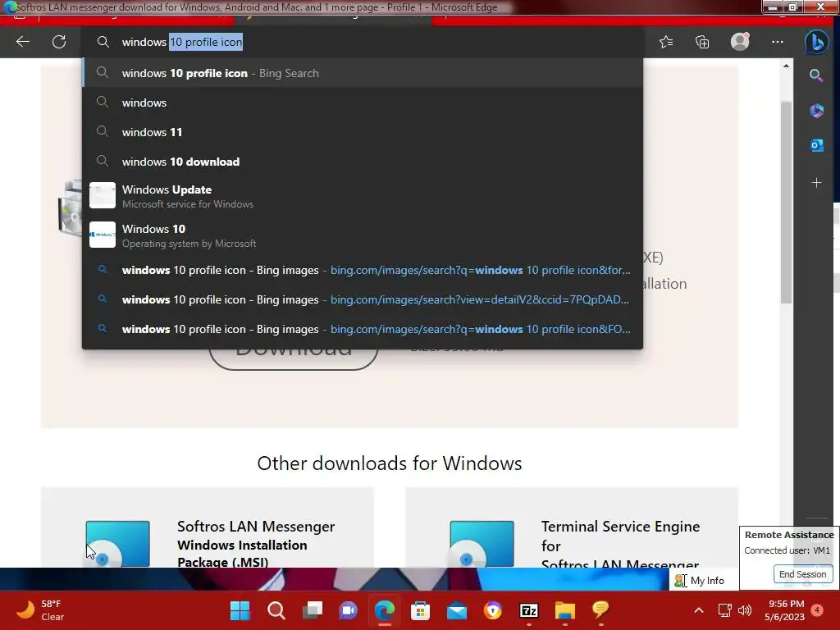
Task: Click the Windows 10 logo thumbnail
Action: tap(103, 235)
